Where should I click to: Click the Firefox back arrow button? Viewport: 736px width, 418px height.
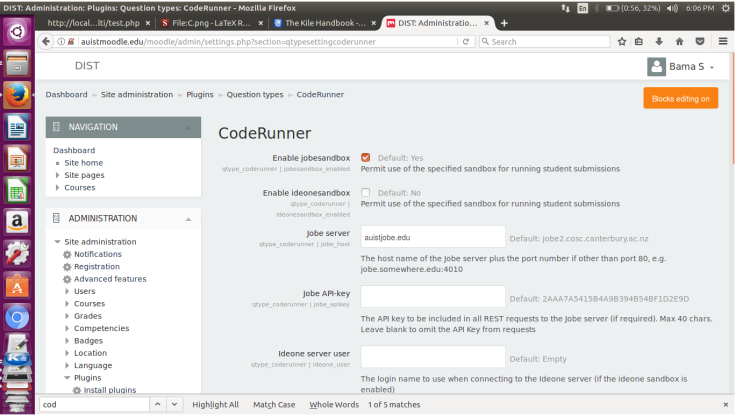tap(47, 41)
